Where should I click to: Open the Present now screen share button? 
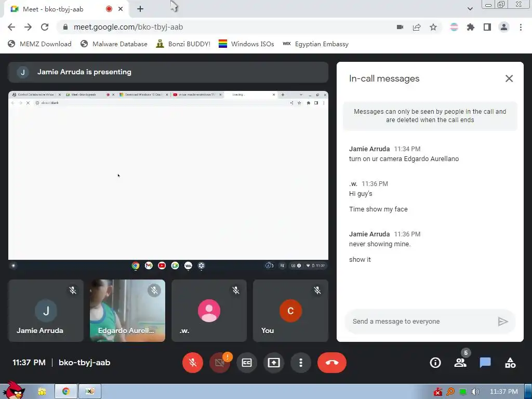[273, 363]
